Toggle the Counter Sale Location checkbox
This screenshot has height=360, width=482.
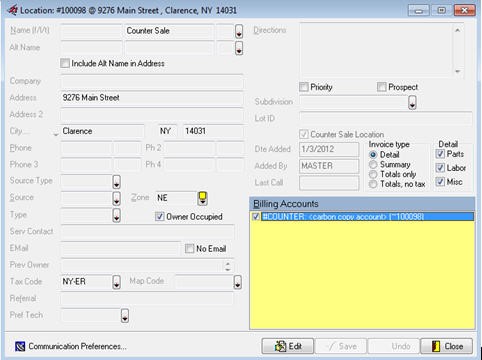pos(303,134)
